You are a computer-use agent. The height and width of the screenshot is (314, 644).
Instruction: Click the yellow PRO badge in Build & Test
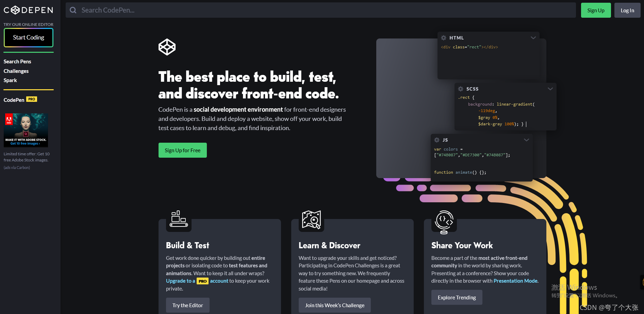click(202, 281)
